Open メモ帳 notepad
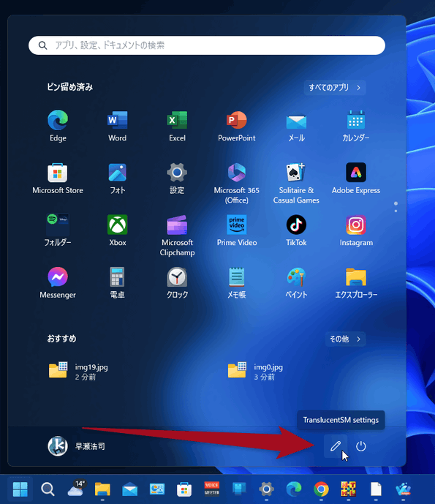The width and height of the screenshot is (435, 504). [x=237, y=283]
